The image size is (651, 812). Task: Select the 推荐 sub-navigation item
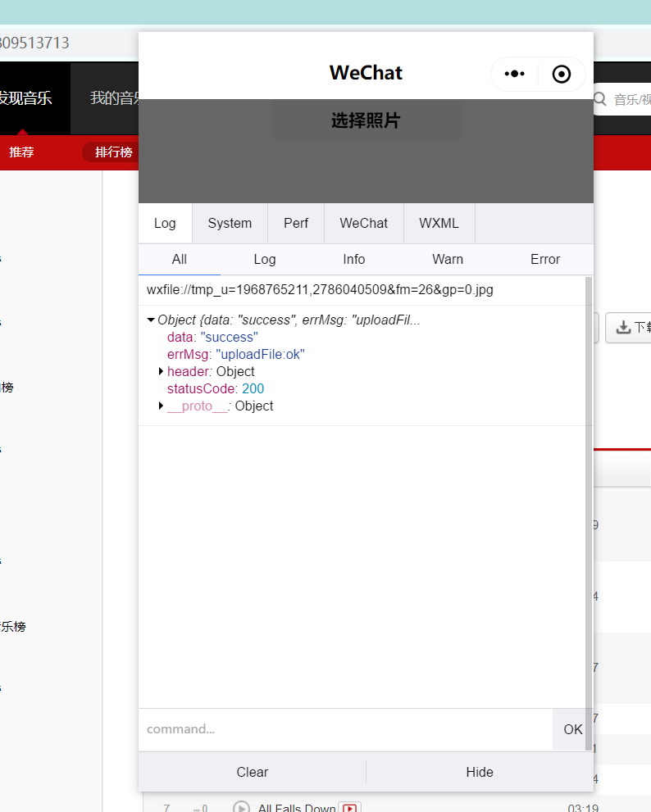click(x=21, y=152)
